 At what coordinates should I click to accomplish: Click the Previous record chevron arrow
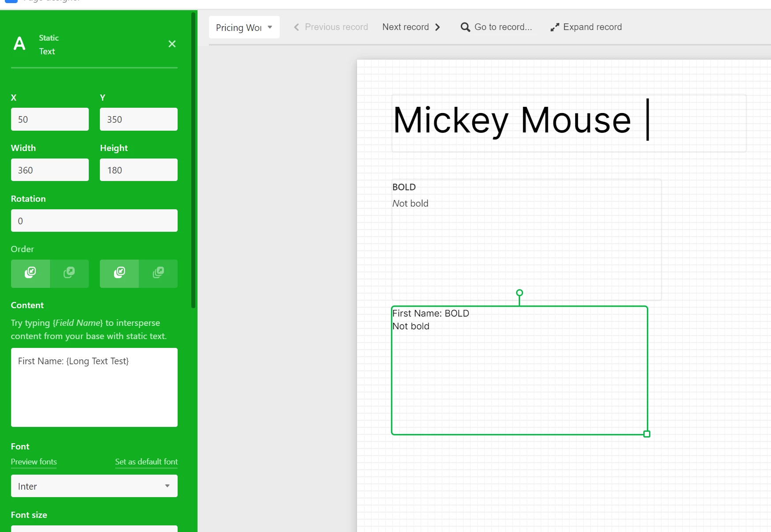[296, 27]
